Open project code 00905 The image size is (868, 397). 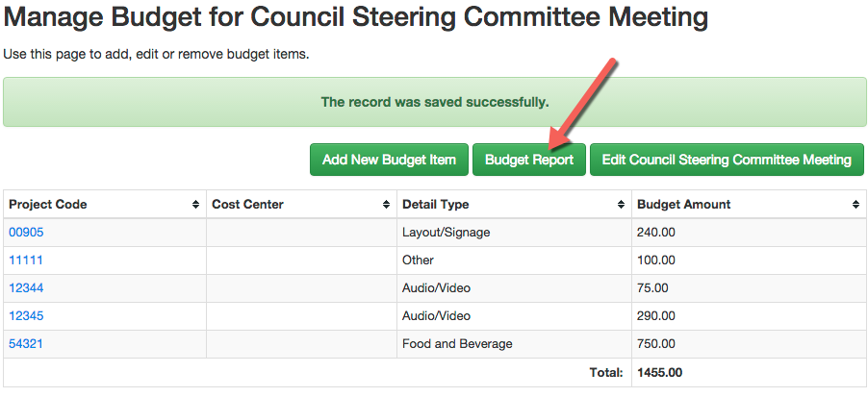point(26,233)
